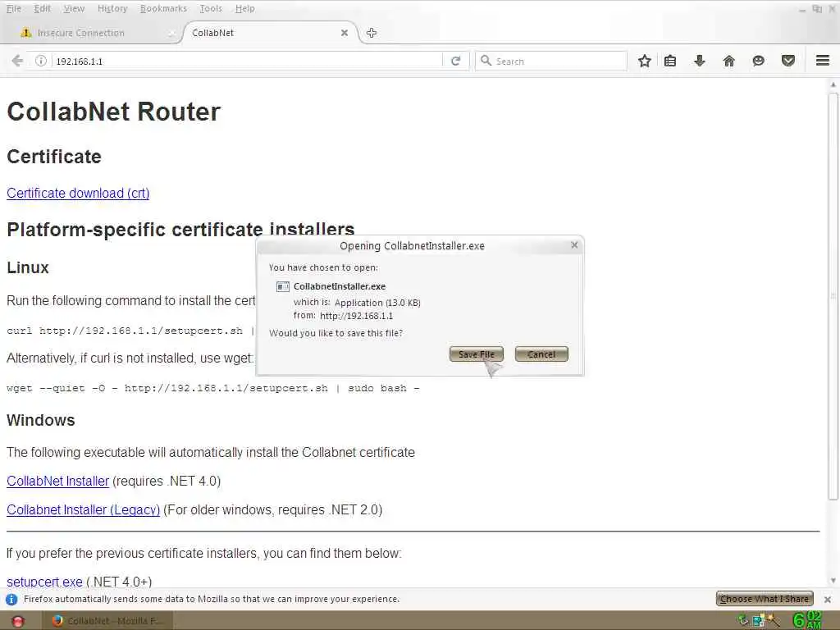Click the Firefox taskbar entry
Screen dimensions: 840x630
107,621
